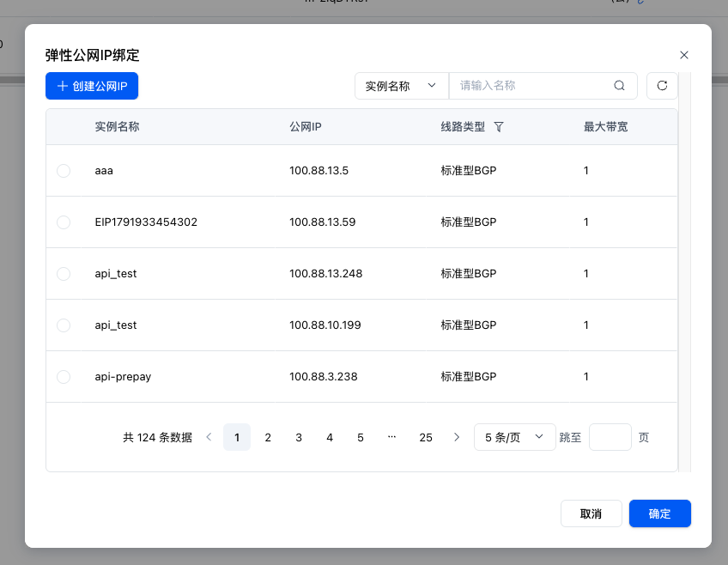728x565 pixels.
Task: Jump to page 5
Action: coord(361,437)
